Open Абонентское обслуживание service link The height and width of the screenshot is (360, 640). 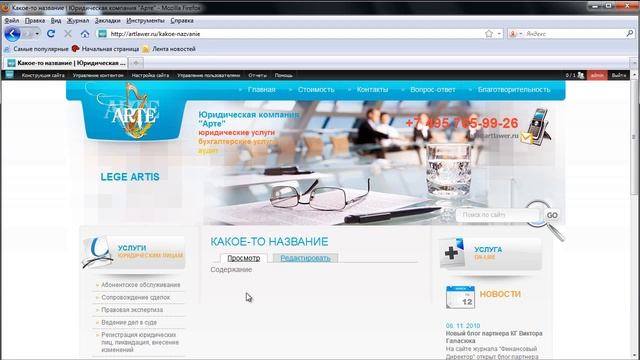point(141,285)
